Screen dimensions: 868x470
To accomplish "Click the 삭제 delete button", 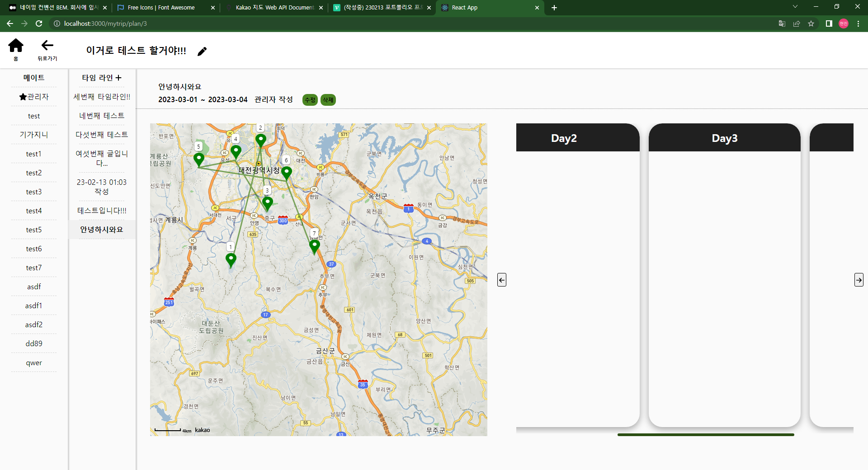I will (x=328, y=100).
